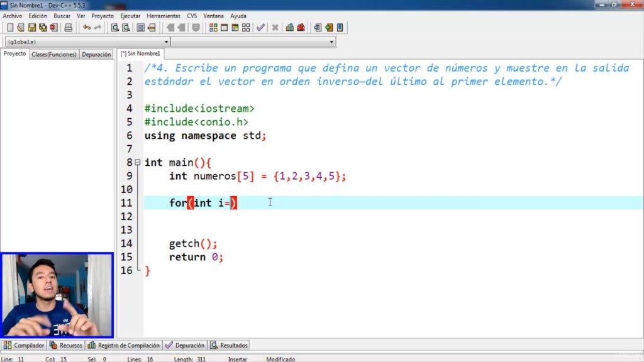Screen dimensions: 644x362
Task: Close the file using red-X page icon
Action: [54, 28]
